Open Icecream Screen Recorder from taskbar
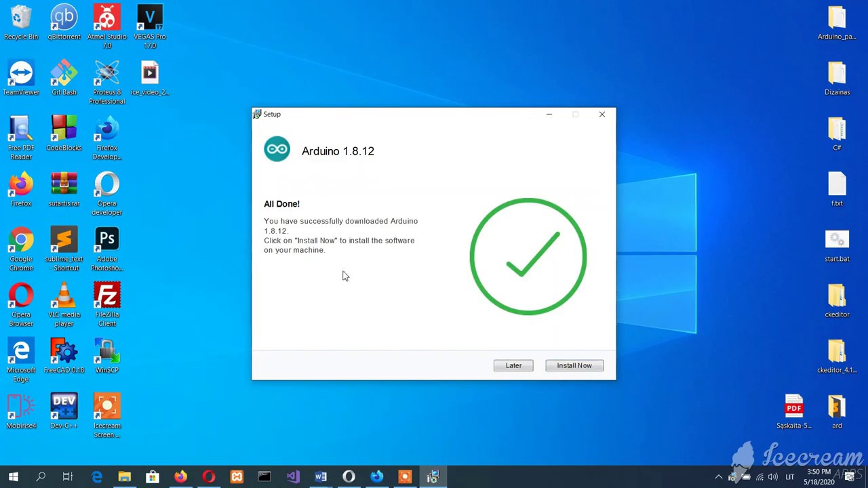 point(405,477)
